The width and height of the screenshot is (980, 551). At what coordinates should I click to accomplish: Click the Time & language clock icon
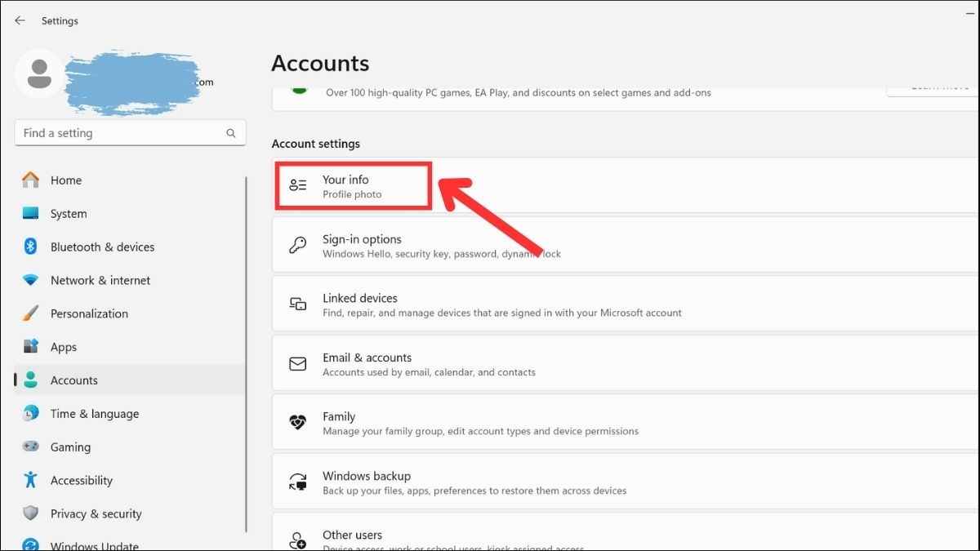point(30,414)
